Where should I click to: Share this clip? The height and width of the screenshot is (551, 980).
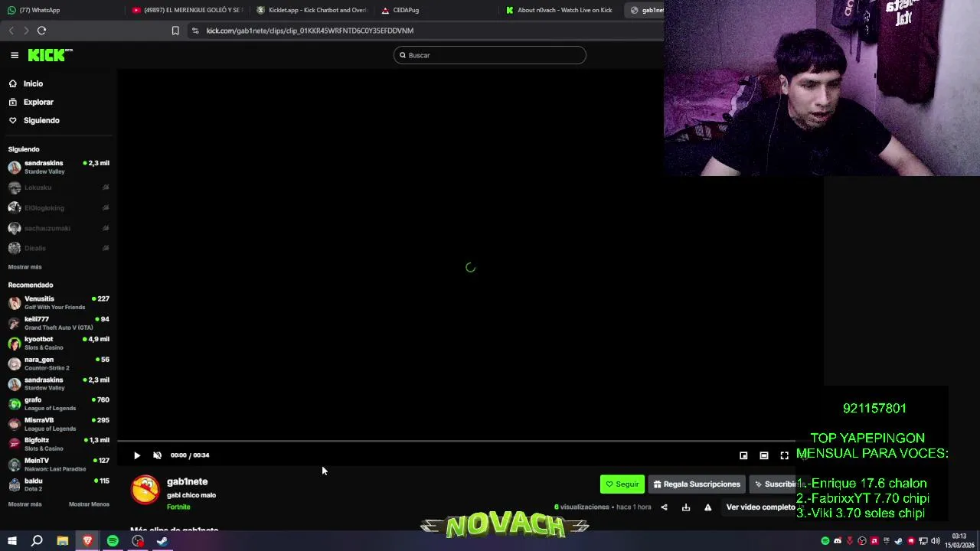click(664, 507)
